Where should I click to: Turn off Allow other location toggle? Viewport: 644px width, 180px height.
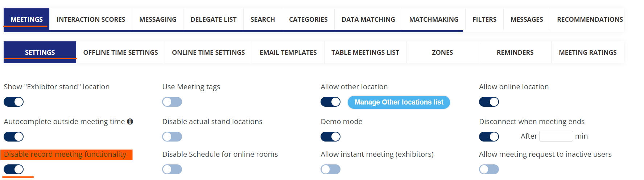[330, 102]
